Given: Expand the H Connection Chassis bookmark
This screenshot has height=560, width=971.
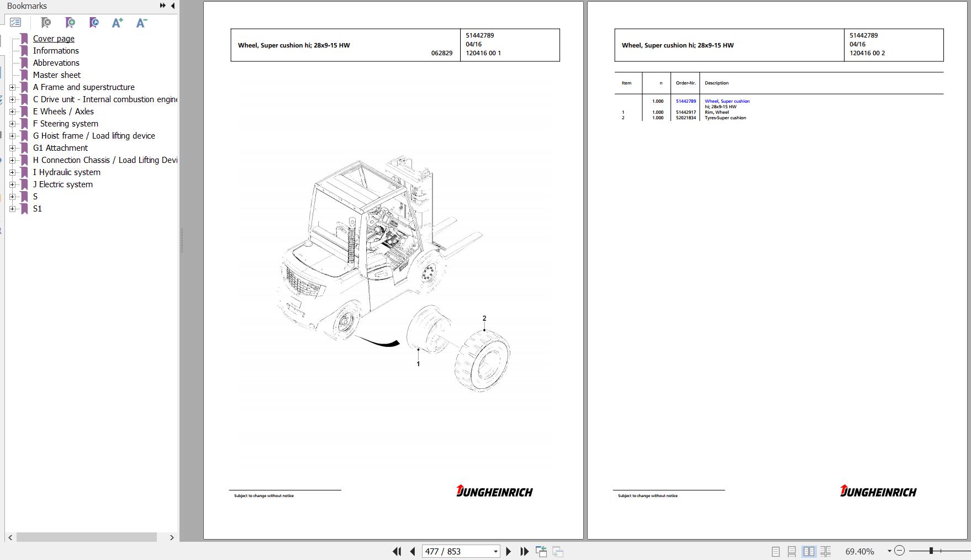Looking at the screenshot, I should [12, 160].
